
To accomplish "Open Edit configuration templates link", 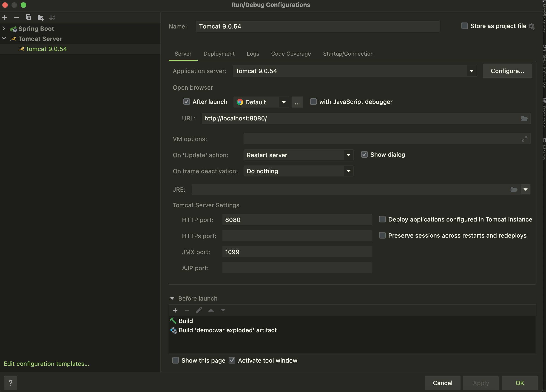I will (46, 364).
